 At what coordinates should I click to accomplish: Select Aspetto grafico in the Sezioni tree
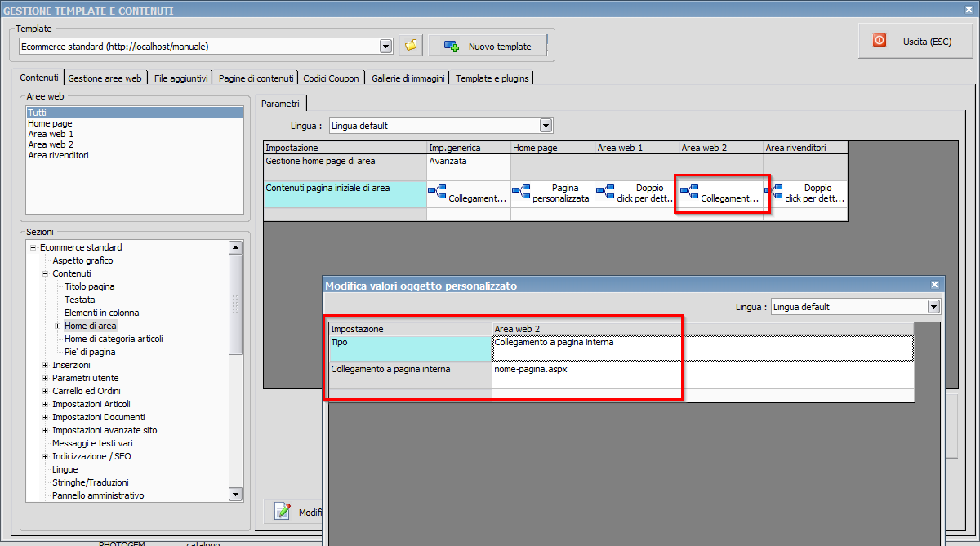82,260
